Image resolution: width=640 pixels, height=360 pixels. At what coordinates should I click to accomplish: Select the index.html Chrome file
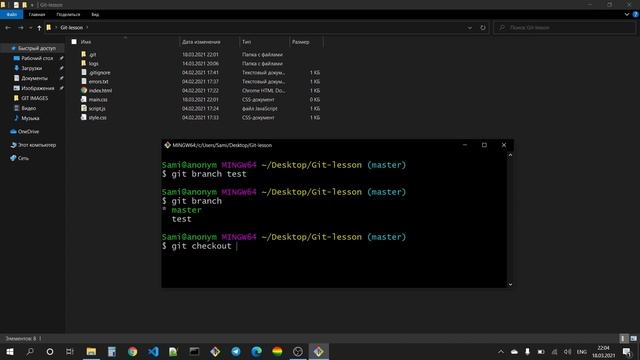click(100, 90)
